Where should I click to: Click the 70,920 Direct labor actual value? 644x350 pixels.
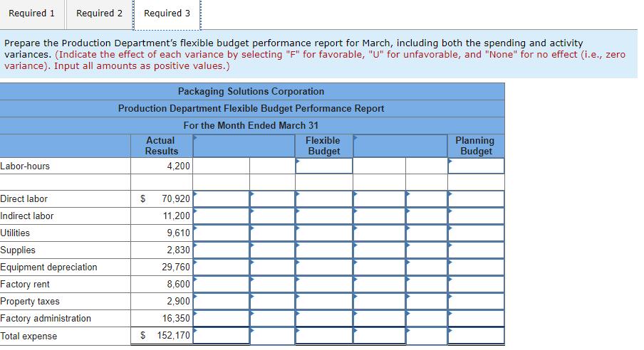click(176, 199)
